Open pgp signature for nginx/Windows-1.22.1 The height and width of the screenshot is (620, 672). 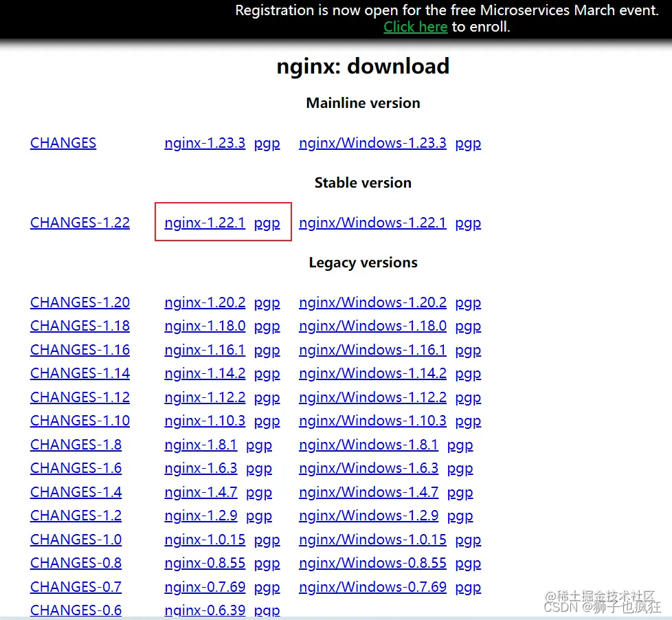[468, 223]
